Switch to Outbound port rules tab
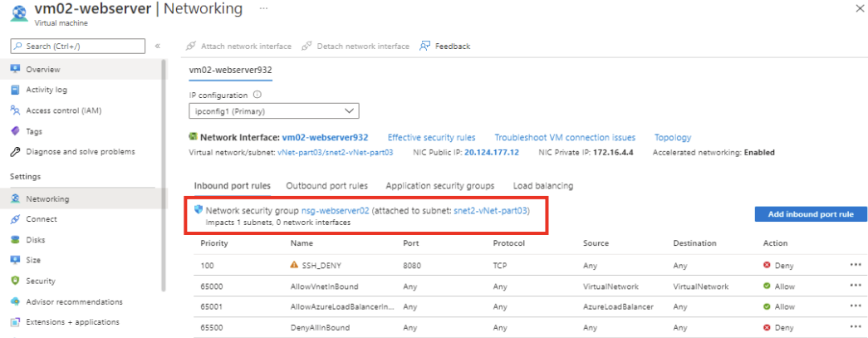The width and height of the screenshot is (868, 338). (x=326, y=186)
